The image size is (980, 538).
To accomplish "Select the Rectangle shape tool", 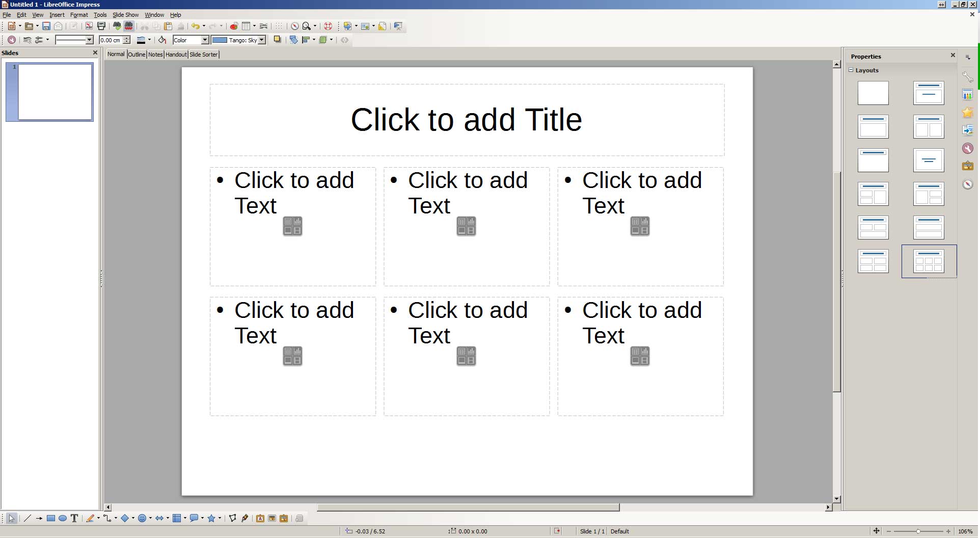I will click(51, 518).
